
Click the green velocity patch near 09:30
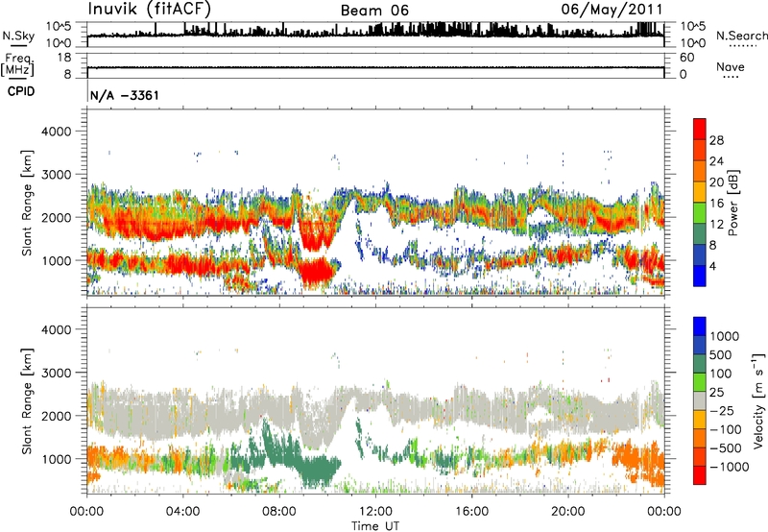pos(316,470)
